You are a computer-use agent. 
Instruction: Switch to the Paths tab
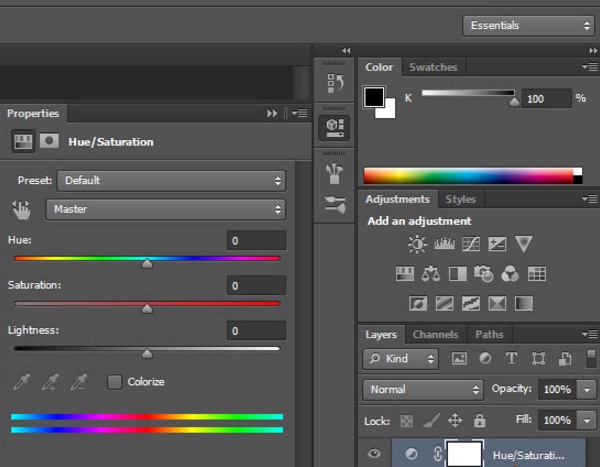(x=489, y=335)
